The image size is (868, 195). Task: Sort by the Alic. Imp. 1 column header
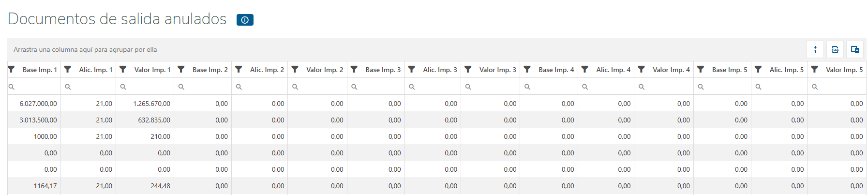95,70
